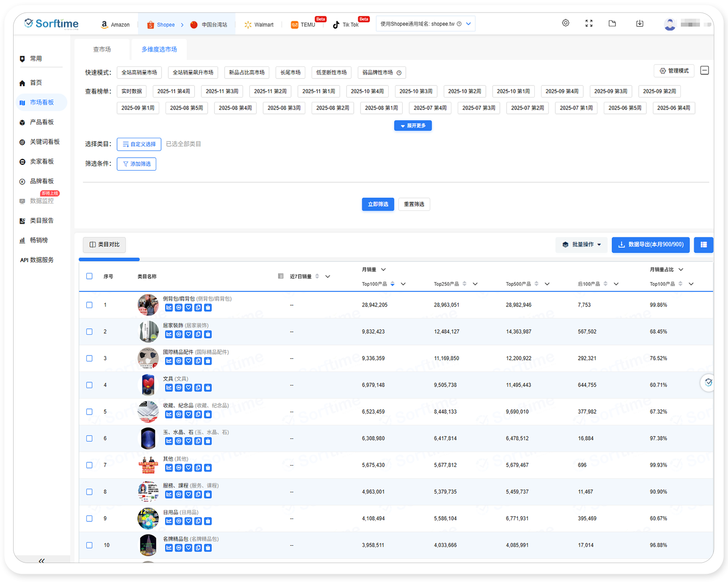
Task: Click favorite heart icon for 文具 row
Action: tap(188, 388)
